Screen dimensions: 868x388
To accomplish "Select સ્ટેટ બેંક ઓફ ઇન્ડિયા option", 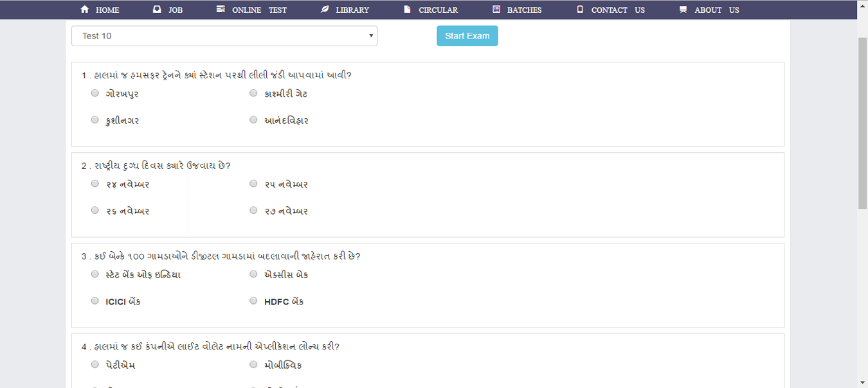I will (x=95, y=274).
